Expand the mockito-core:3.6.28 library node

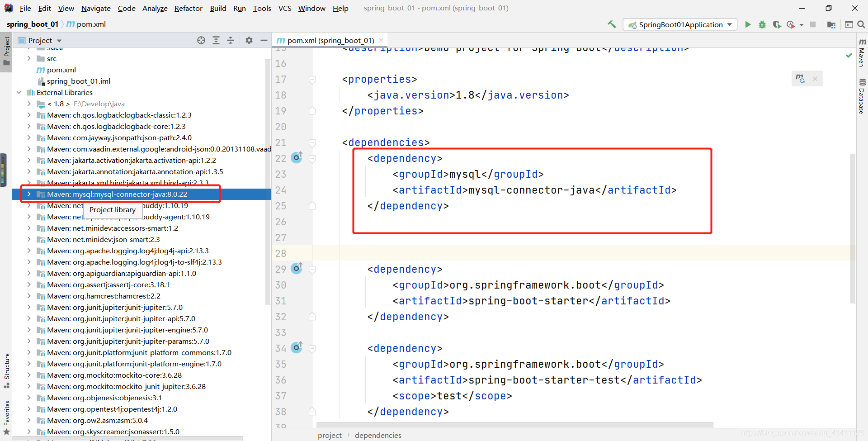tap(29, 375)
